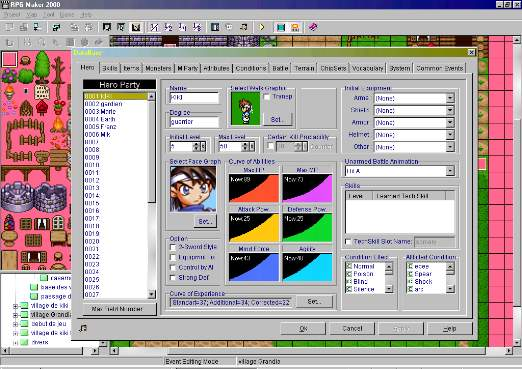This screenshot has width=522, height=369.
Task: Expand the debut du jeu map node
Action: 15,324
